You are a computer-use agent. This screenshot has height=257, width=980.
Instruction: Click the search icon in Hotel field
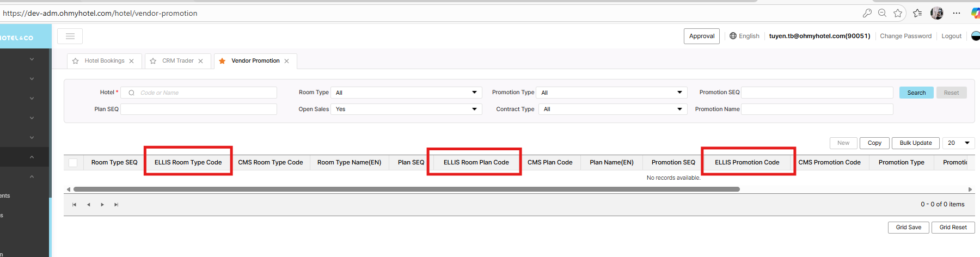click(131, 93)
